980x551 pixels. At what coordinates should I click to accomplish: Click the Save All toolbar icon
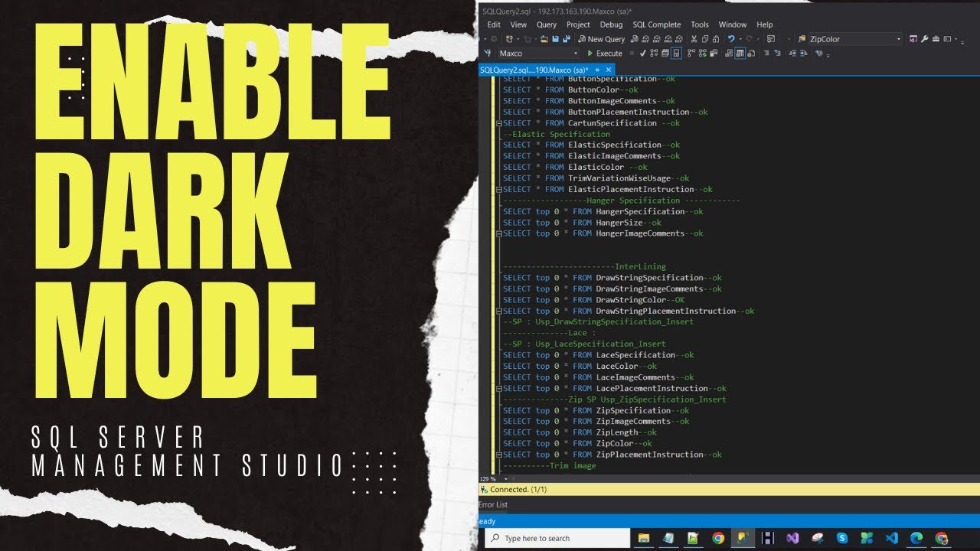(567, 39)
